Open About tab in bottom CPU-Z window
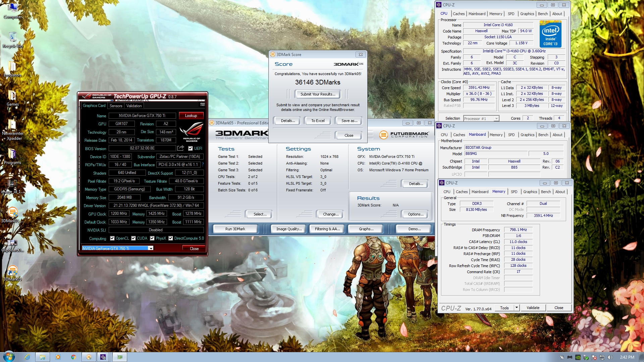644x362 pixels. (560, 192)
